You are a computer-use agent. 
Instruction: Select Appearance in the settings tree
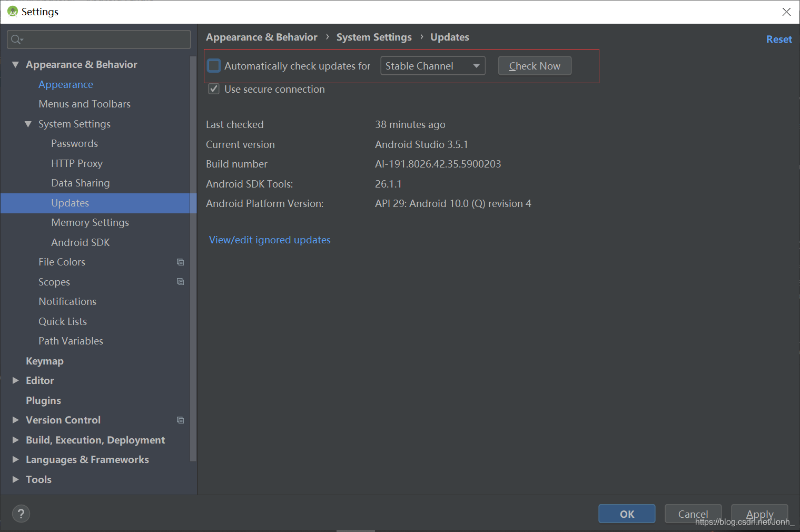pyautogui.click(x=66, y=84)
